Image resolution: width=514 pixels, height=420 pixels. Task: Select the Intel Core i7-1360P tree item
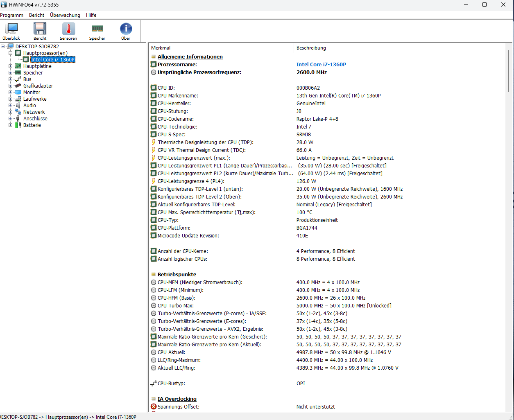(x=53, y=60)
